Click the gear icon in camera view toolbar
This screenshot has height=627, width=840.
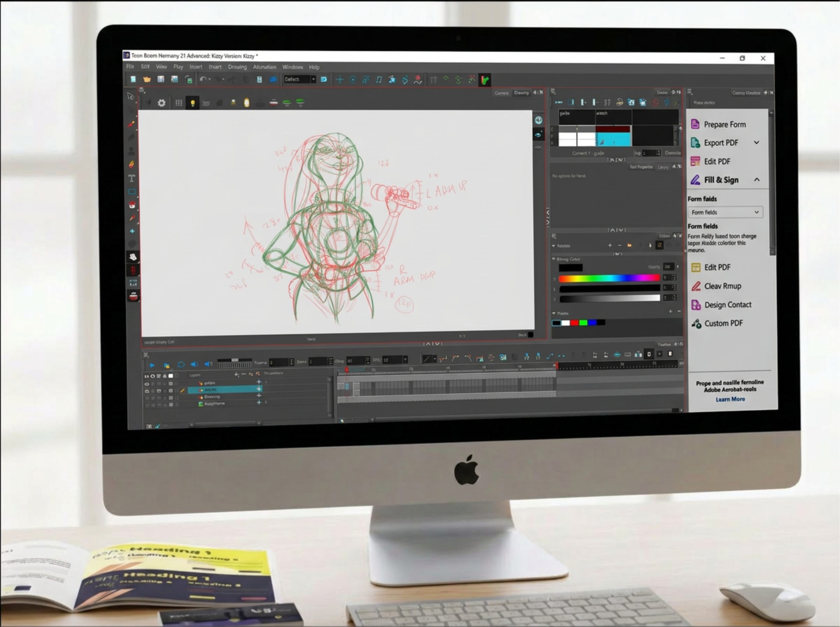(x=161, y=103)
